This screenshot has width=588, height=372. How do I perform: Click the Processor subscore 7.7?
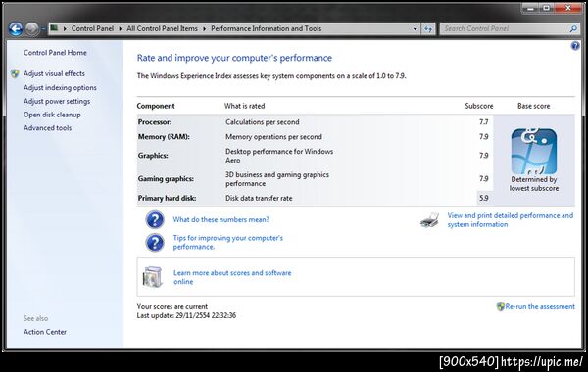pos(483,122)
